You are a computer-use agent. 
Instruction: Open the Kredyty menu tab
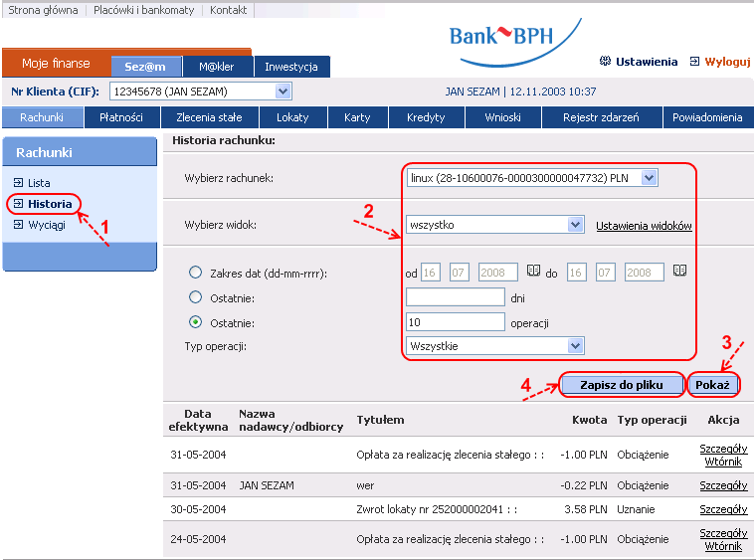(x=426, y=117)
